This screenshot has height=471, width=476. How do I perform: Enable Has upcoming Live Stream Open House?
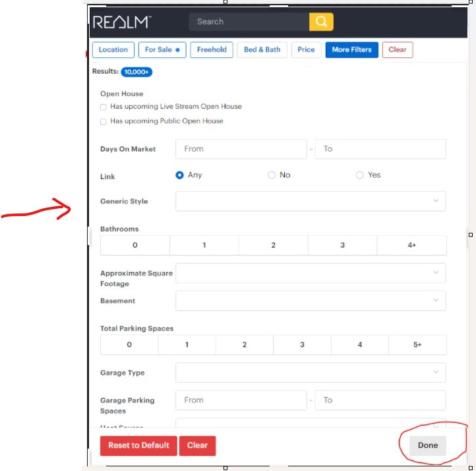click(x=104, y=107)
